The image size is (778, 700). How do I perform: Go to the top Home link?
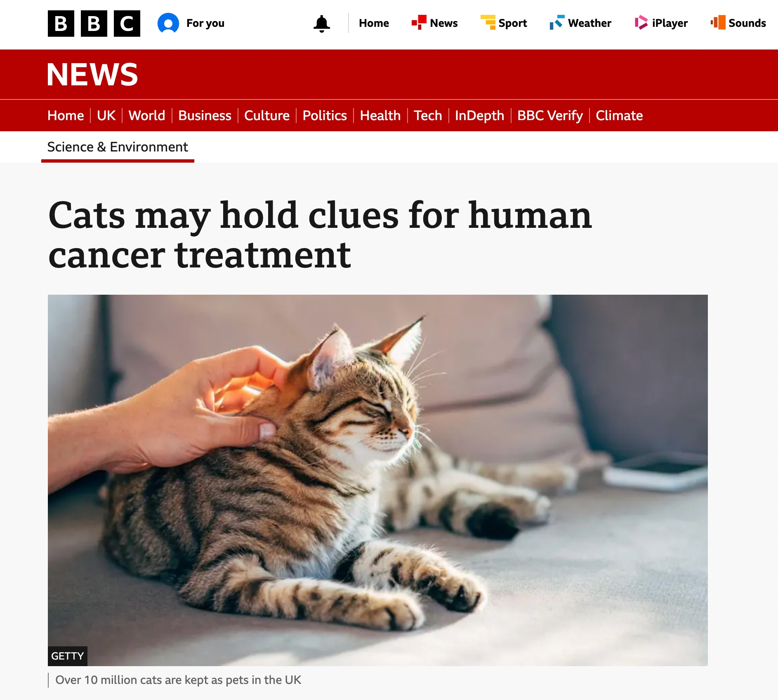374,23
